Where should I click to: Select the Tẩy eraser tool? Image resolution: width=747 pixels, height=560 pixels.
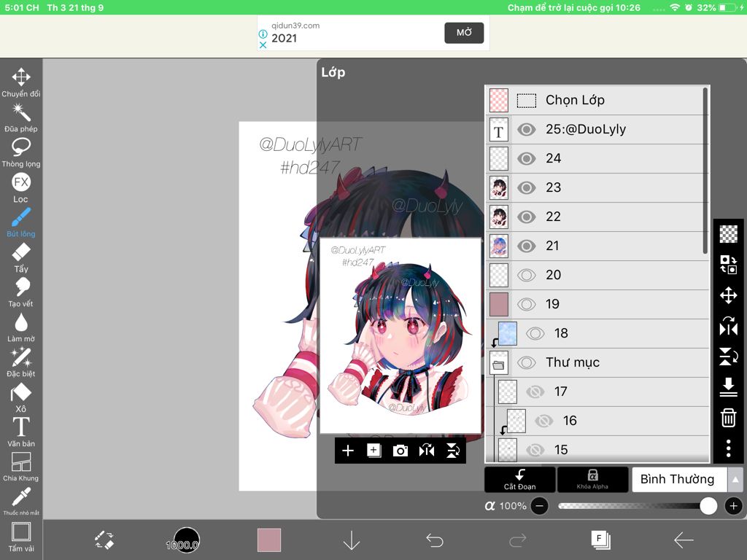pyautogui.click(x=21, y=257)
